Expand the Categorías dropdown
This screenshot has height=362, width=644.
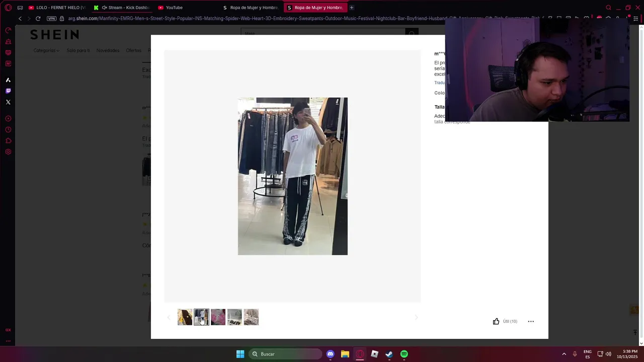[x=46, y=50]
